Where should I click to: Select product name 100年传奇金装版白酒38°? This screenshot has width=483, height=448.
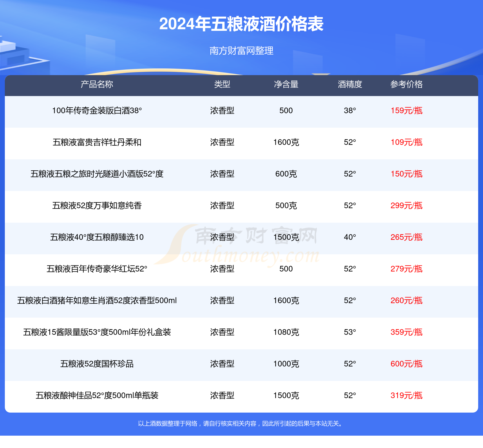[x=97, y=111]
